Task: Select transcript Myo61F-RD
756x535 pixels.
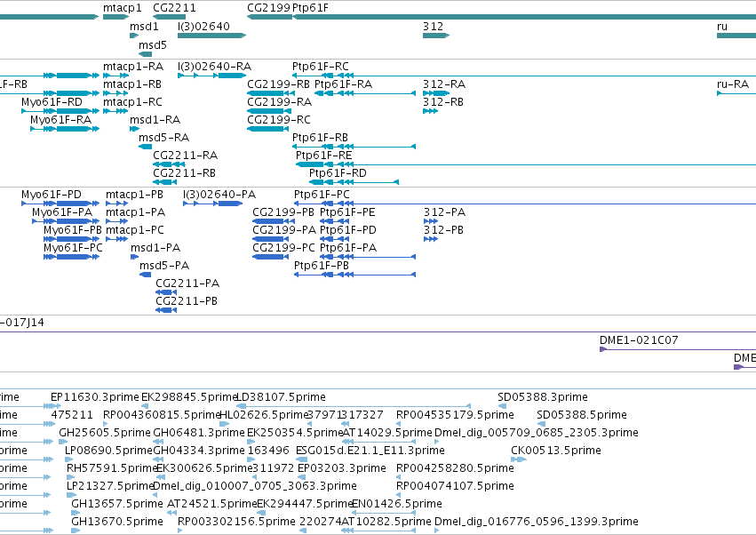Action: pos(52,102)
